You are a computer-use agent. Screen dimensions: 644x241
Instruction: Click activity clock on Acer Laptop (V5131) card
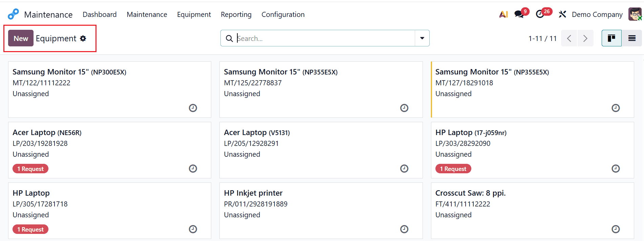pyautogui.click(x=404, y=169)
